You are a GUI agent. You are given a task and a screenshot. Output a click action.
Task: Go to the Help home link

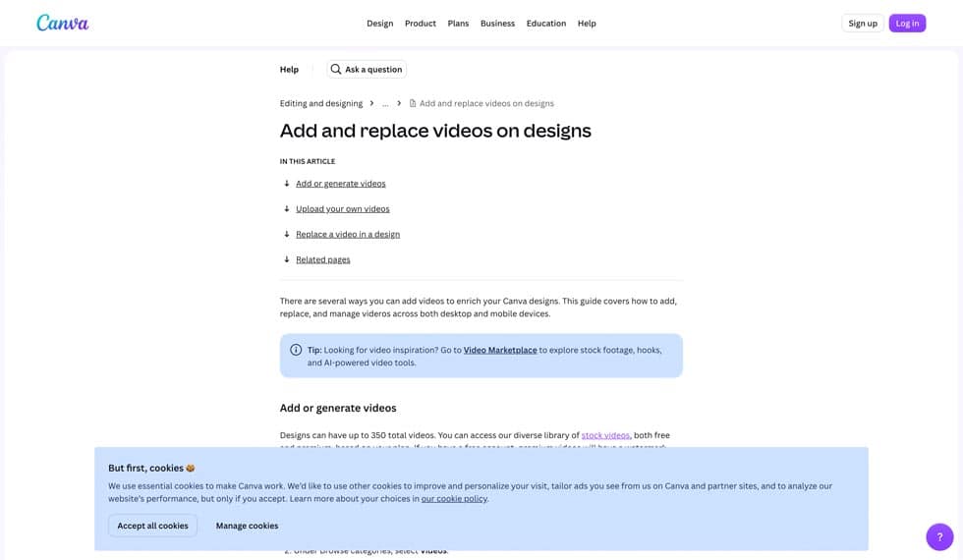point(289,70)
